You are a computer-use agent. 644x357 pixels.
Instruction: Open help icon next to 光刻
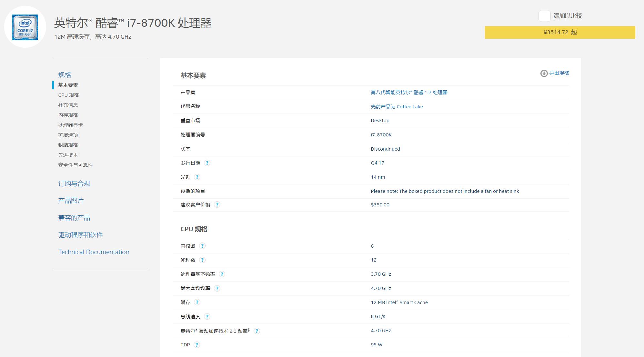click(197, 177)
